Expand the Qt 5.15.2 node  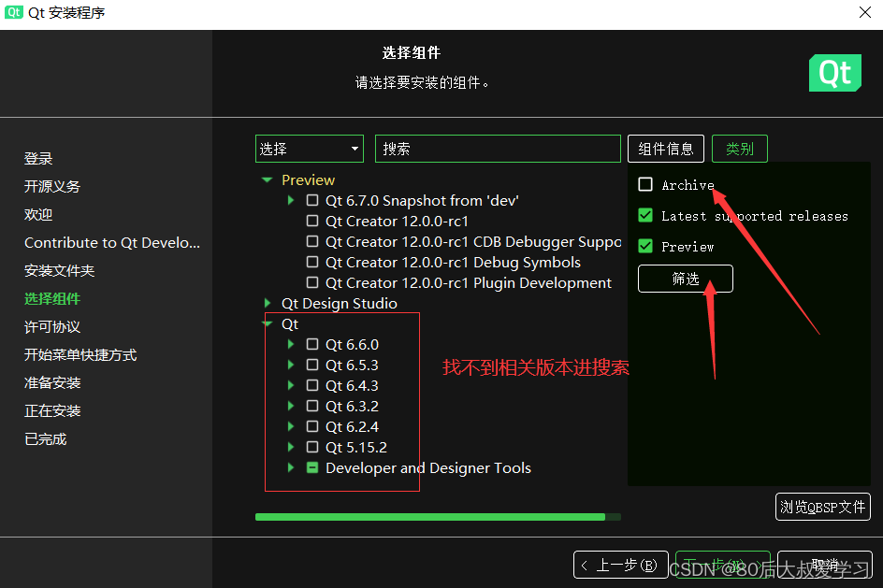click(x=291, y=447)
